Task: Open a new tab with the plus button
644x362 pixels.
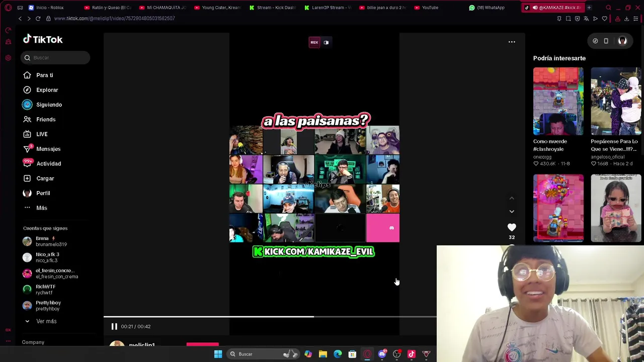Action: click(589, 8)
